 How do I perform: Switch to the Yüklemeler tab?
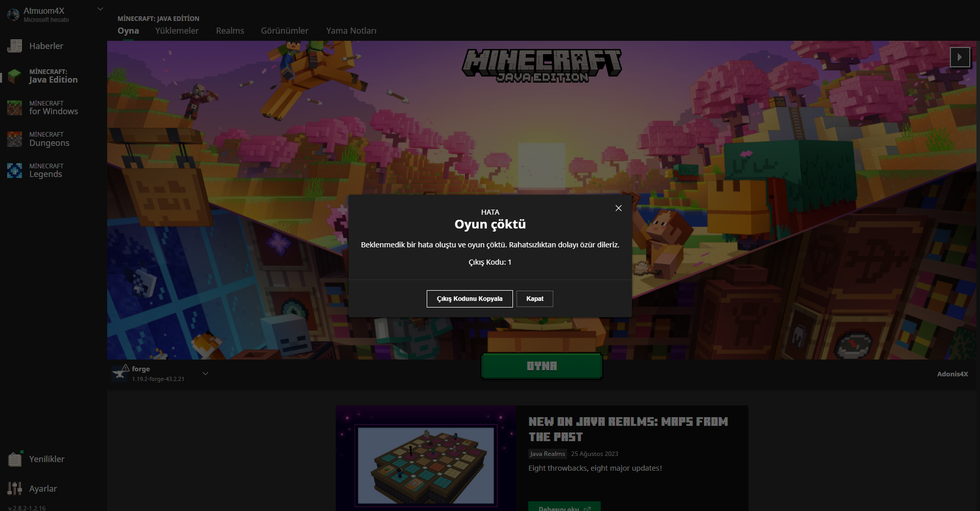(177, 31)
